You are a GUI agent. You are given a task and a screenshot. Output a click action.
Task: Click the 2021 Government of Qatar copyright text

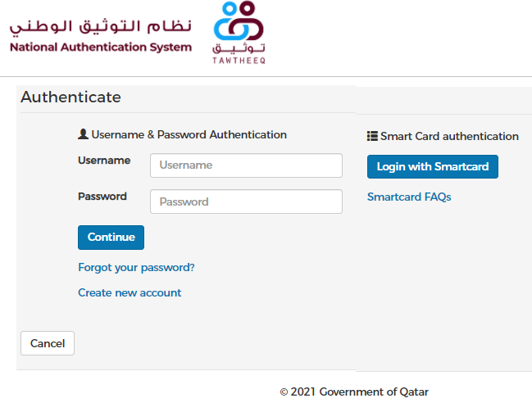354,392
